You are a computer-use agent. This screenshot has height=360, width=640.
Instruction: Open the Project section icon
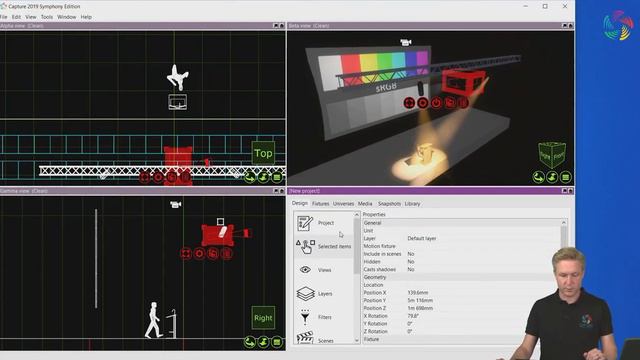(305, 223)
